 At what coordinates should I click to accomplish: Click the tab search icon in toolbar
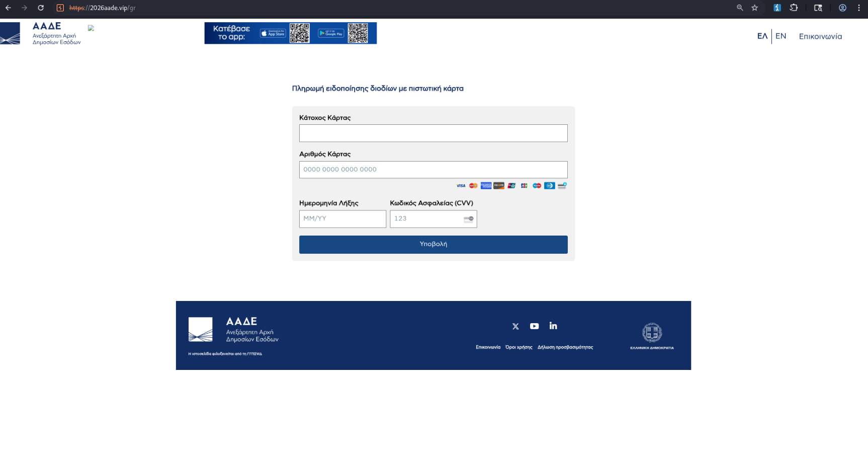click(818, 8)
